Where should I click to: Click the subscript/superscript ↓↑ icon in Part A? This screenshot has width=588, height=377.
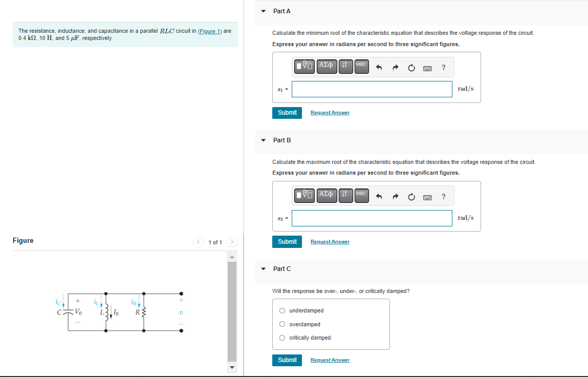345,66
